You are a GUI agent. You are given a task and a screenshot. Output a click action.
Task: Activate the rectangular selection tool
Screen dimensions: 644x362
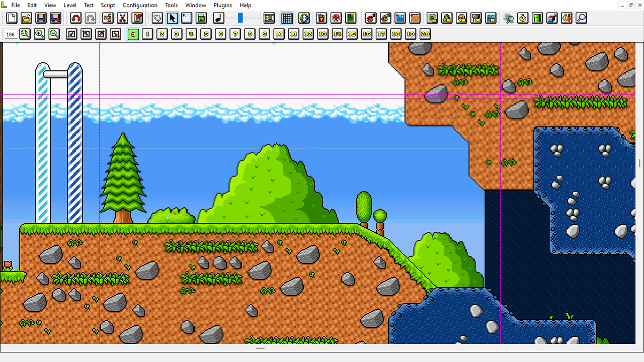(186, 18)
